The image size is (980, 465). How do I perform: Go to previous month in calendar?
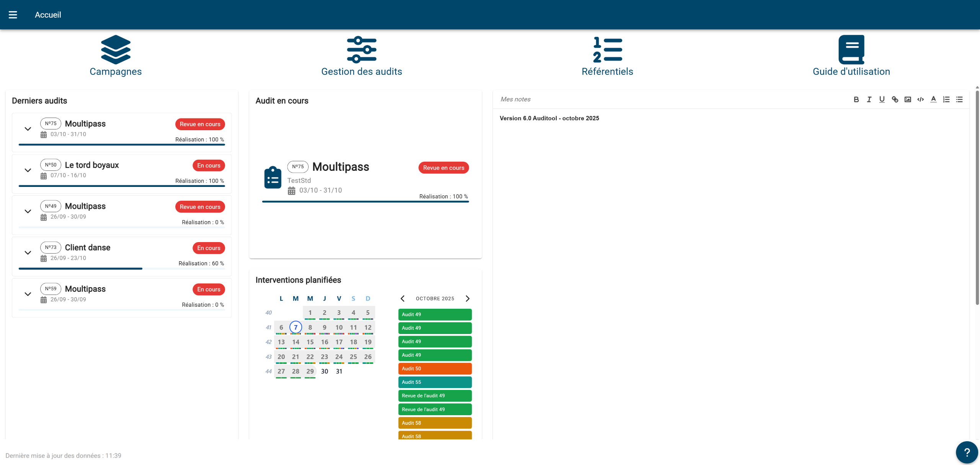[x=403, y=299]
